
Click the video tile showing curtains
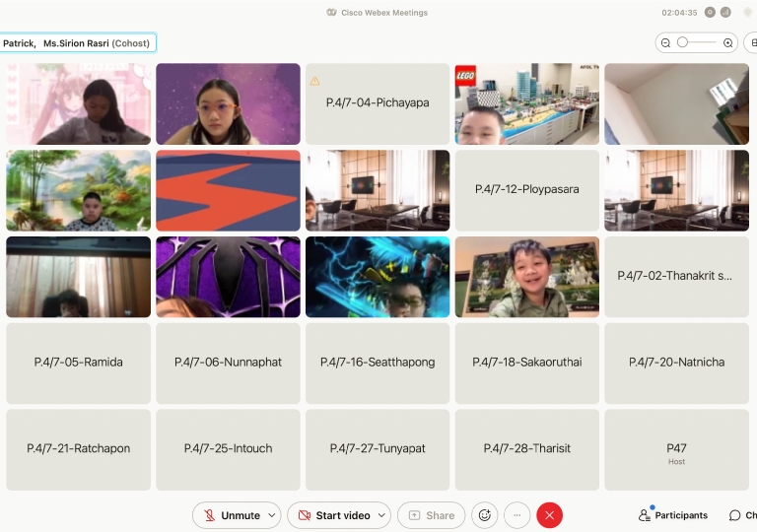[x=78, y=277]
